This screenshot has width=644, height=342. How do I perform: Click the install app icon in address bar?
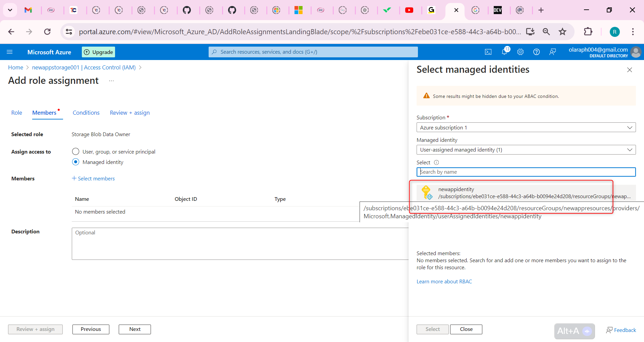[530, 32]
